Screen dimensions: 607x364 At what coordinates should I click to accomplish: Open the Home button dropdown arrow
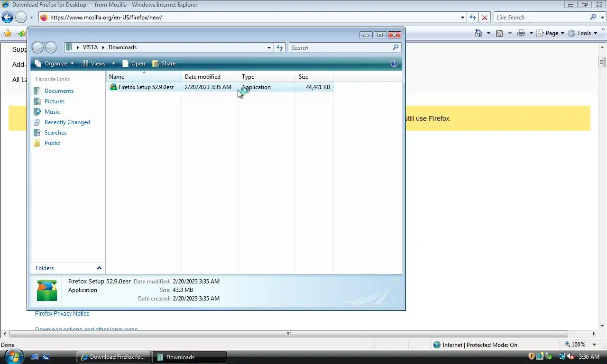(488, 33)
